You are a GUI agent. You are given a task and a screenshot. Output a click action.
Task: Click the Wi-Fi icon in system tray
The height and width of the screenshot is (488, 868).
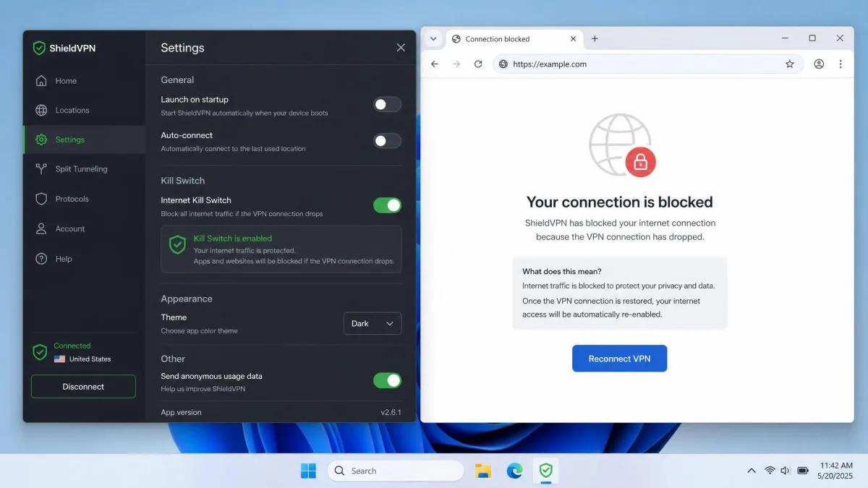(x=770, y=471)
